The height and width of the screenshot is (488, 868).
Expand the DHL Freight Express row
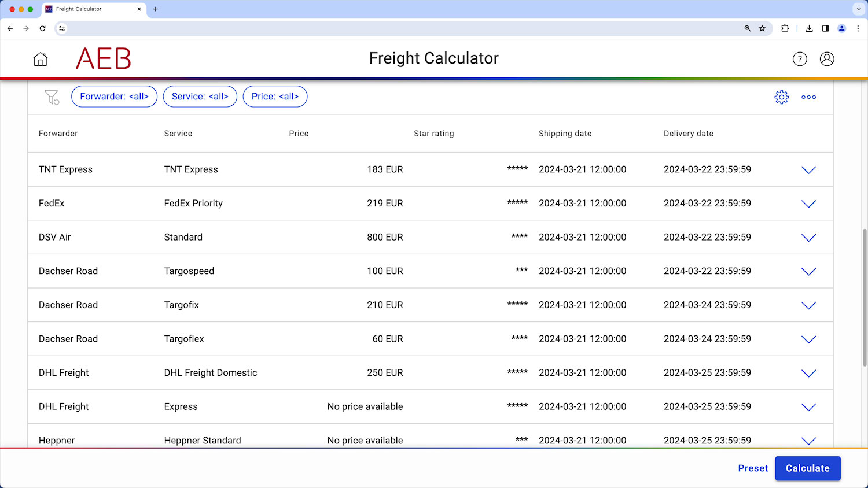tap(808, 406)
